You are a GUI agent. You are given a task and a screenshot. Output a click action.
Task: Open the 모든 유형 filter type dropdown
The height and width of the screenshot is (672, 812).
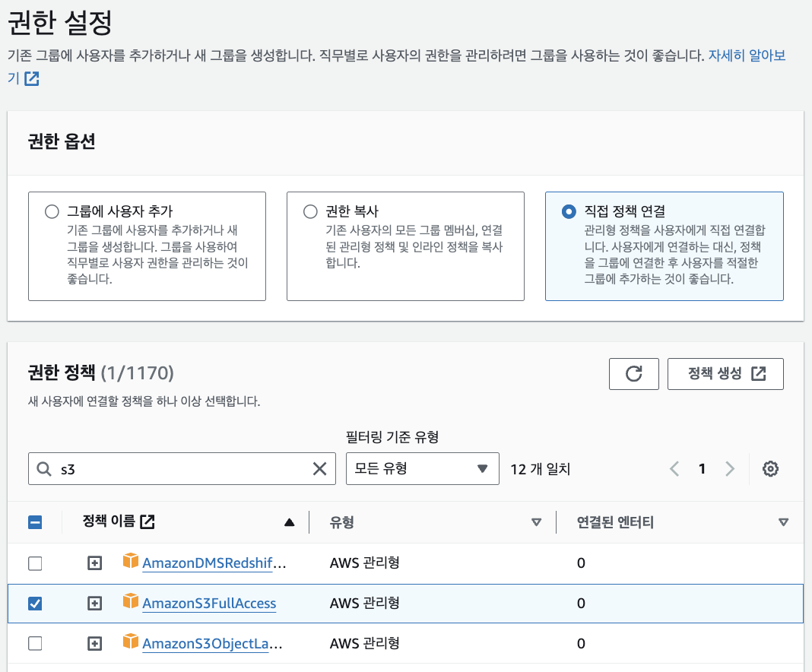click(x=423, y=468)
